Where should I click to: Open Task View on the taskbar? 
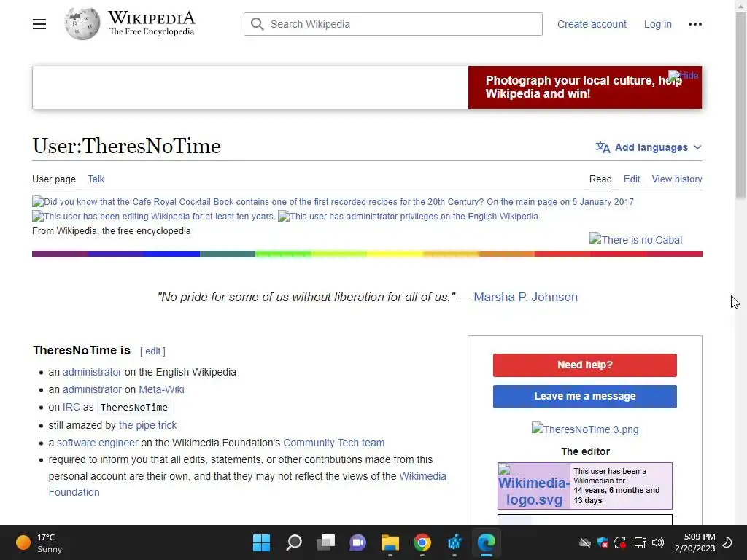[x=326, y=542]
